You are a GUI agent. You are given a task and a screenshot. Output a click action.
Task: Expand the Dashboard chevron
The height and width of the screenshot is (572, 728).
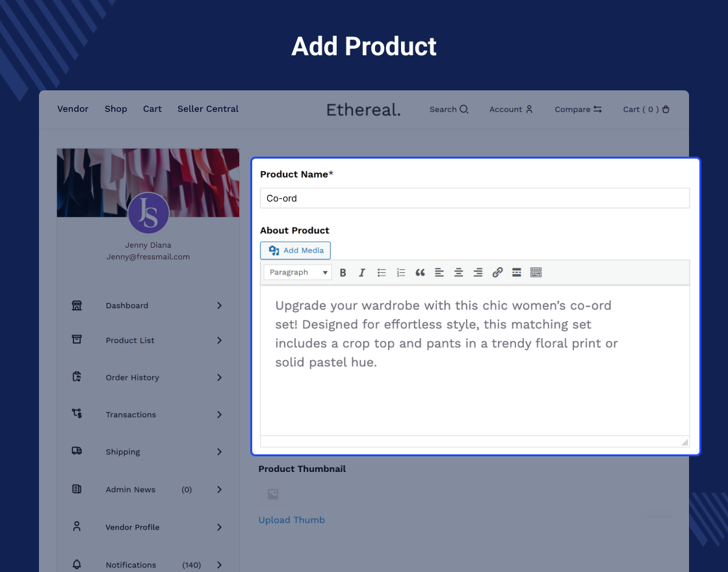(x=219, y=305)
